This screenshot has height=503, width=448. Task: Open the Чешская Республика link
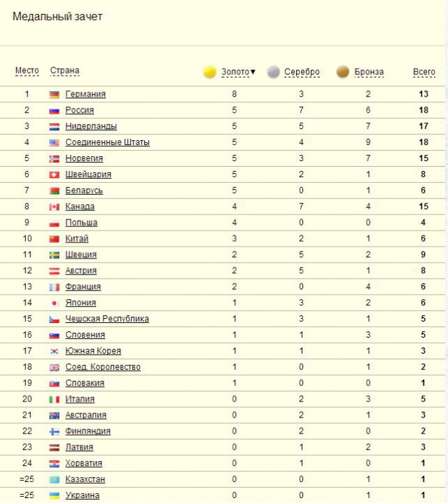click(107, 319)
